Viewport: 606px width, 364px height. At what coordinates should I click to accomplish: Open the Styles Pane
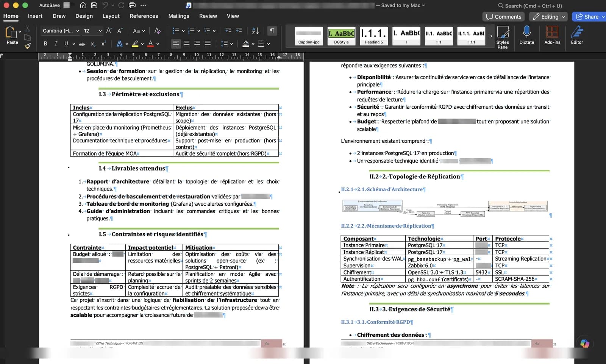[x=503, y=37]
